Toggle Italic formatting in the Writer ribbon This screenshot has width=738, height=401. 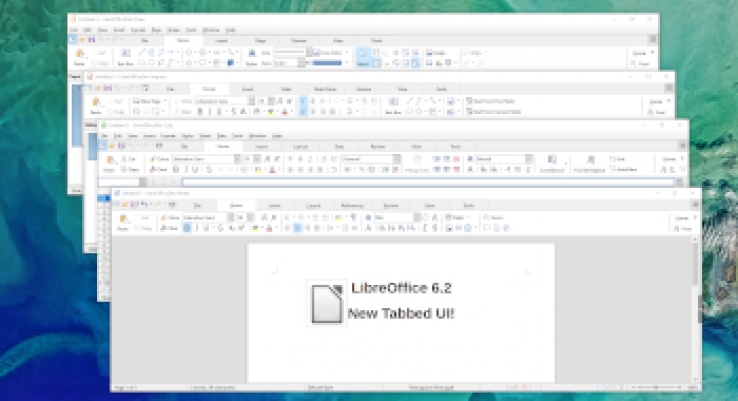[198, 227]
